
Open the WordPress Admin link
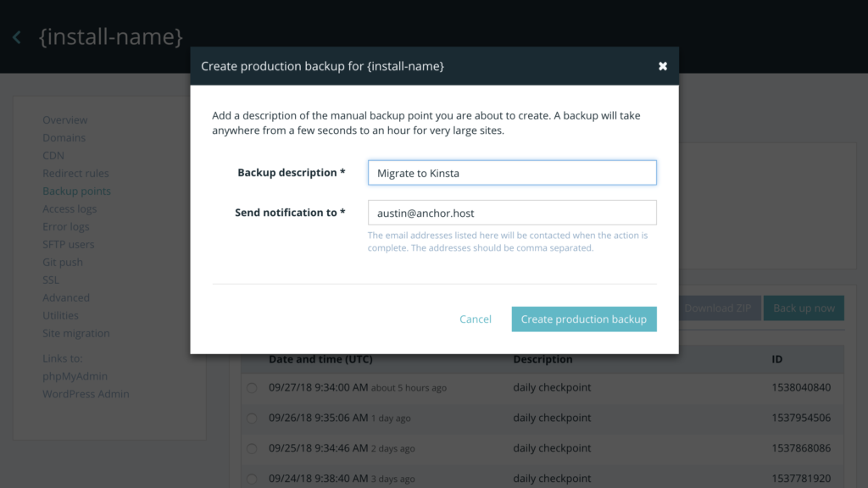86,394
